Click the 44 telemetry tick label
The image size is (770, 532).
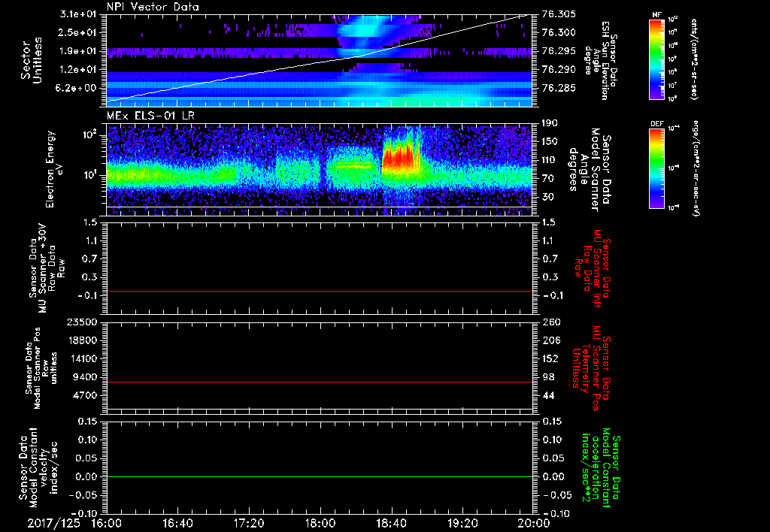coord(548,395)
